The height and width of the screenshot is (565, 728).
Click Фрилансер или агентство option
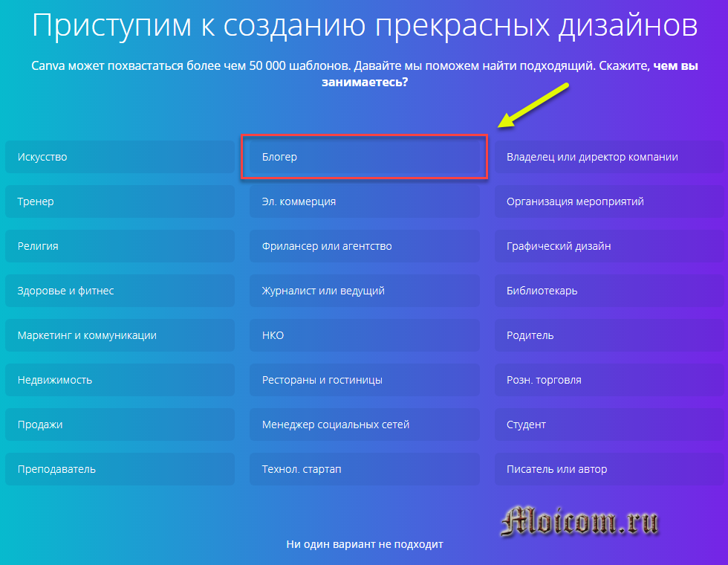364,246
